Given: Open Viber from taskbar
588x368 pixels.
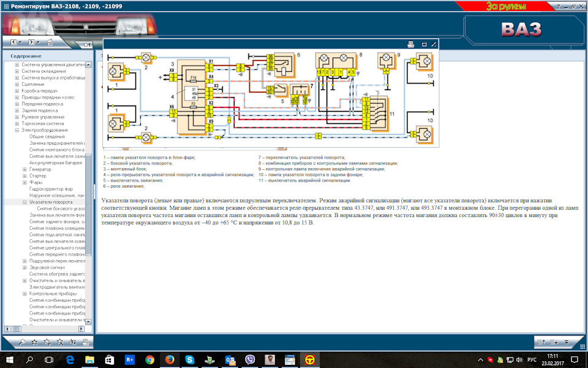Looking at the screenshot, I should coord(250,360).
